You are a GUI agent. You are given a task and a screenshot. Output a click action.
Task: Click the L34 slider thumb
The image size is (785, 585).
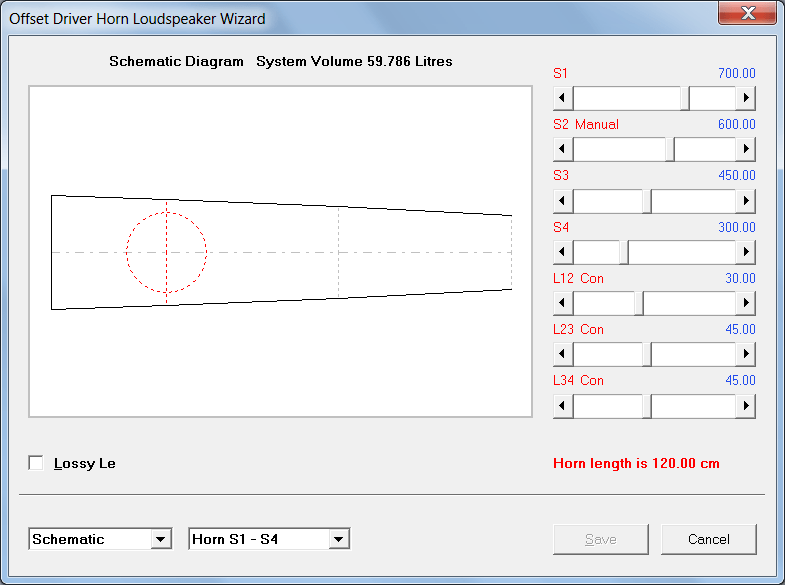point(647,406)
